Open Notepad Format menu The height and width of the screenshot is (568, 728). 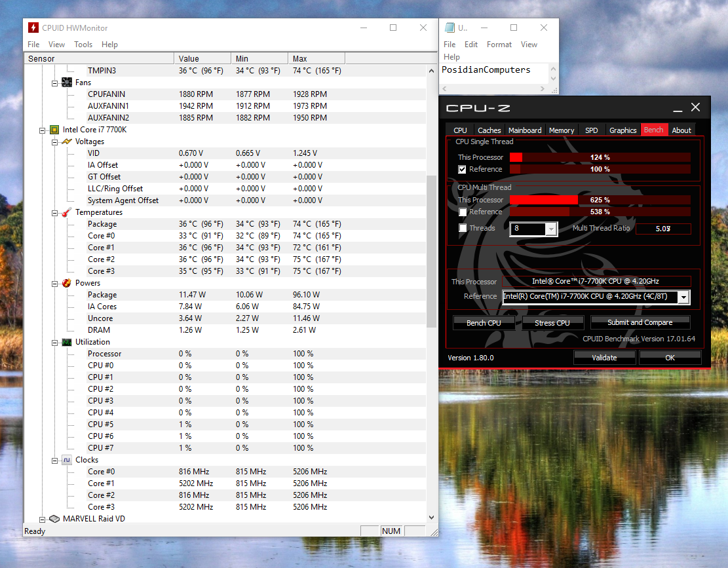pos(499,45)
